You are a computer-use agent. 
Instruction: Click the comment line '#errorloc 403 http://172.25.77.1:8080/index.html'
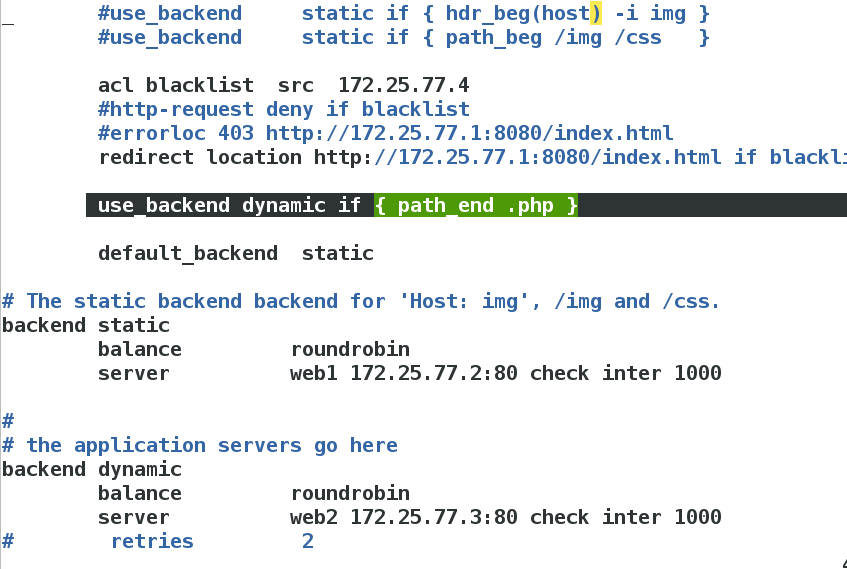point(385,133)
